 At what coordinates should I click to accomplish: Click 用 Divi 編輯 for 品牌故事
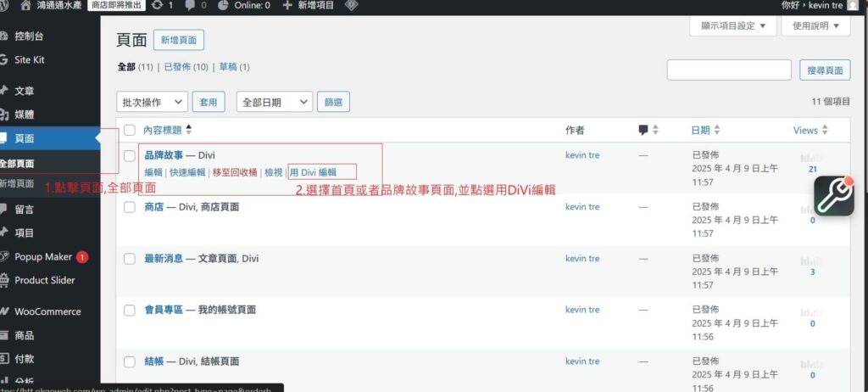point(314,172)
